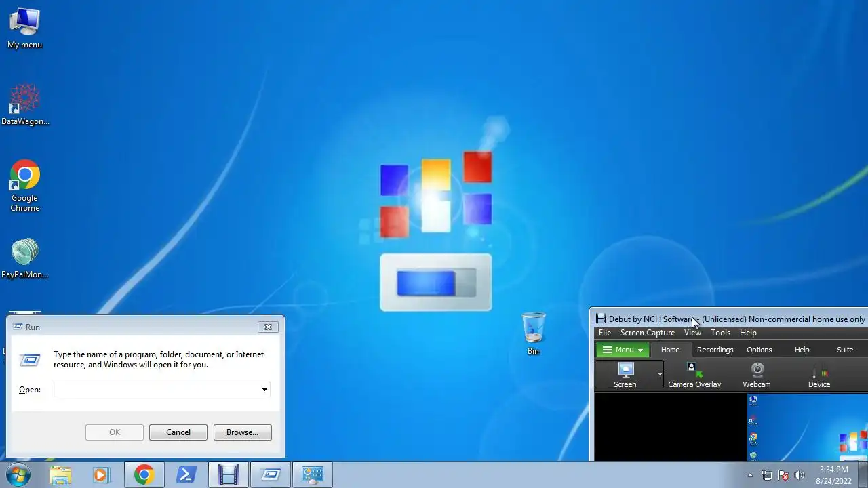Select the Bin icon on desktop
Viewport: 868px width, 488px height.
coord(533,333)
